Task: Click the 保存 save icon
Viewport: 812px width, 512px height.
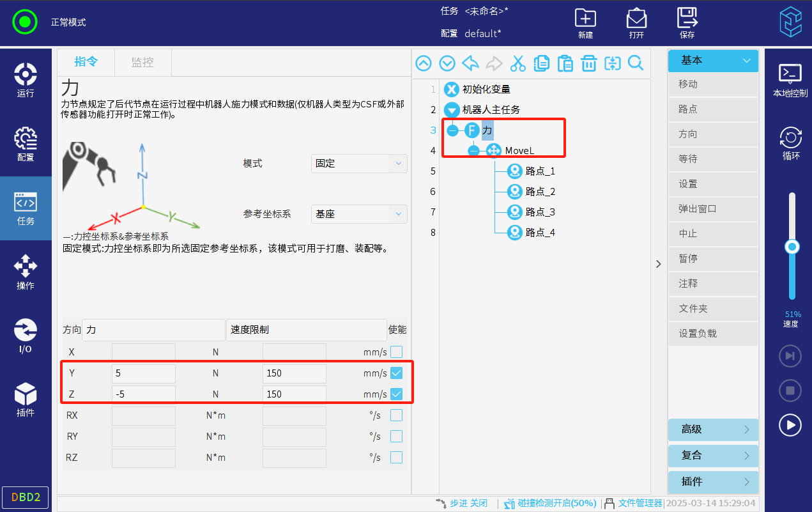Action: pos(687,24)
